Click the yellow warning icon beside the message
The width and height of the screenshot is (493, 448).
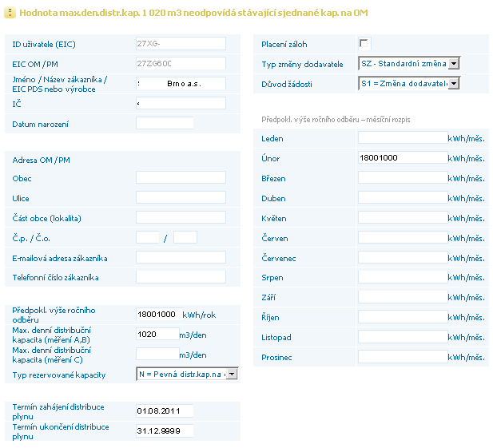(x=10, y=13)
